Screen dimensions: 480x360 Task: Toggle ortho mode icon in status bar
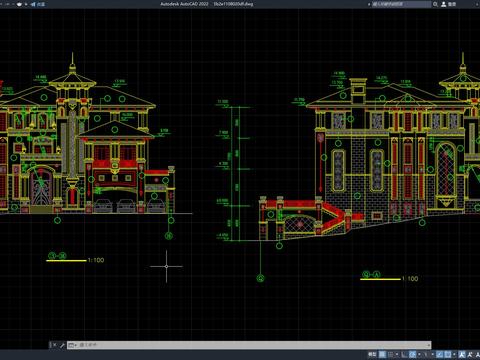coord(404,354)
